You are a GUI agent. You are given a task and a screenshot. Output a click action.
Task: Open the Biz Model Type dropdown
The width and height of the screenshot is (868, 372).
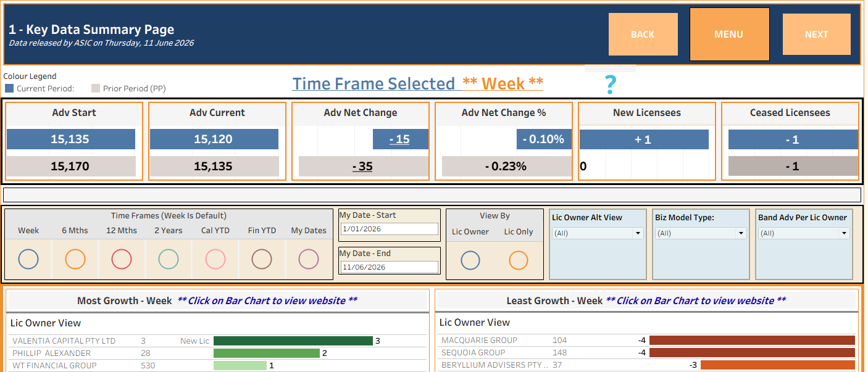(701, 233)
